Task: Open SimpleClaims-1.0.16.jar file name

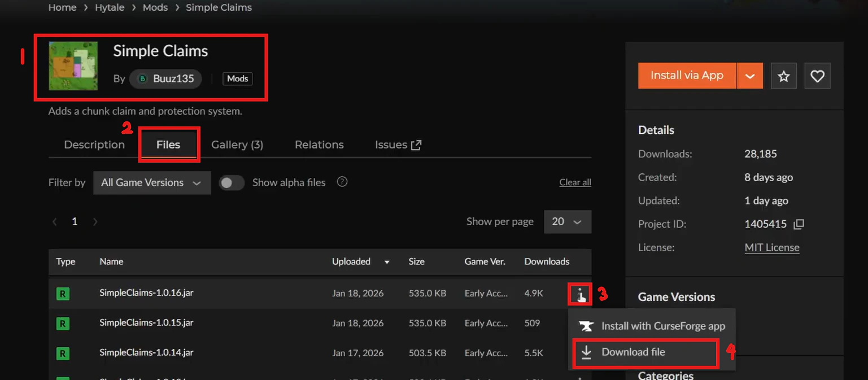Action: pos(146,292)
